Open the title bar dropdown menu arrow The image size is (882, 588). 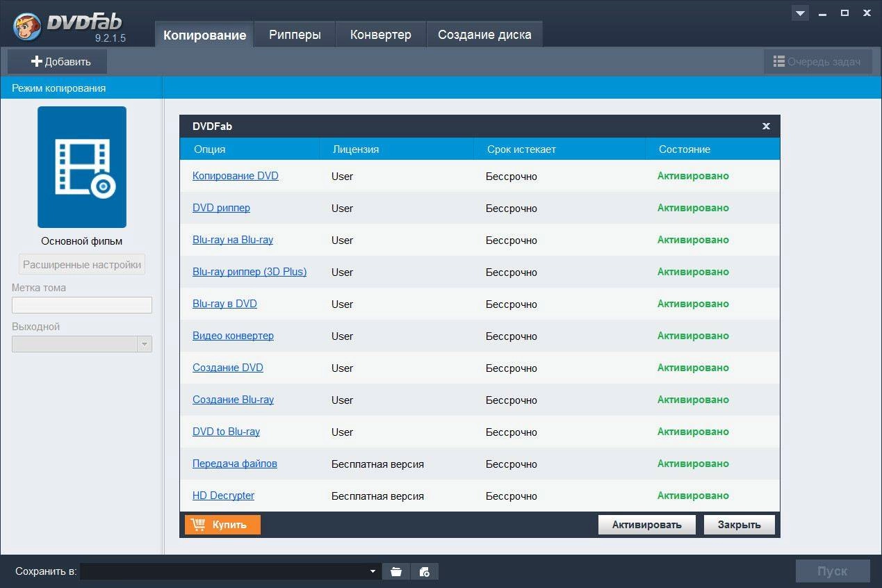(800, 13)
